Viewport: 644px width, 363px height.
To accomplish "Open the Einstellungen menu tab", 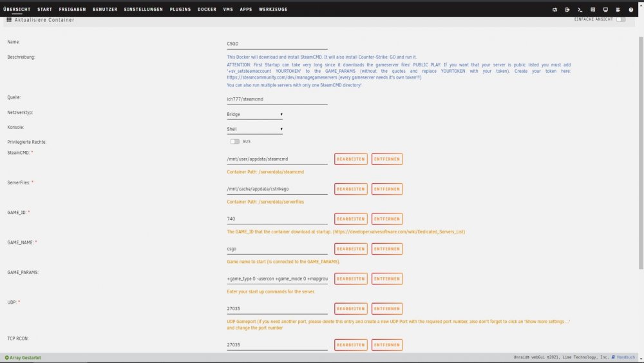I will [x=144, y=9].
